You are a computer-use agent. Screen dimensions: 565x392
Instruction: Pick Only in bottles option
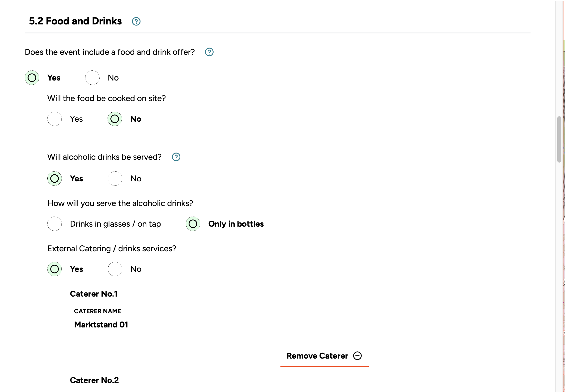click(x=193, y=224)
